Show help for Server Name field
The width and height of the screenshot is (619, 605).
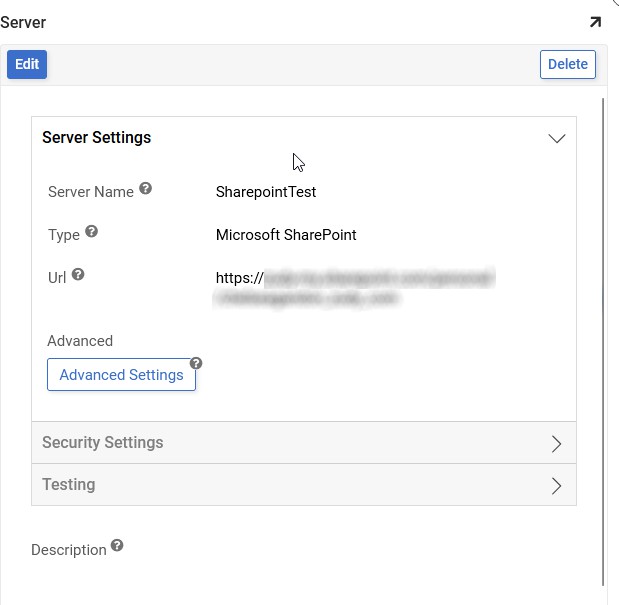pos(145,188)
